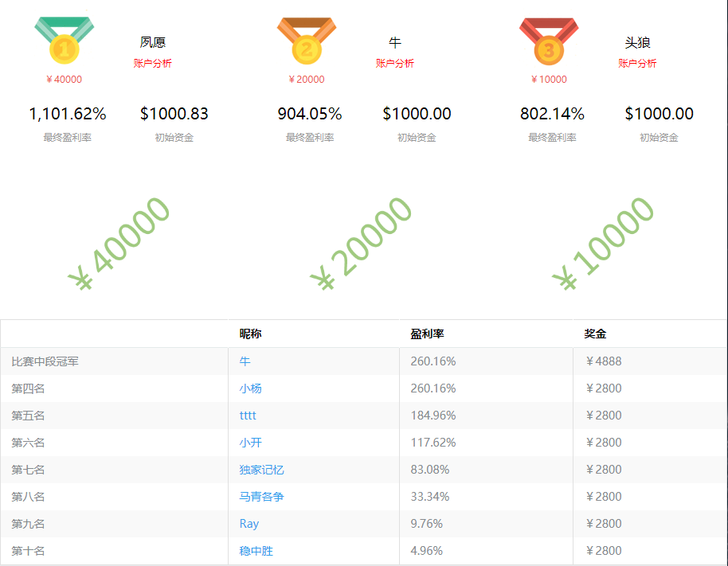Click the red ¥20000 prize under medal two
The height and width of the screenshot is (566, 728).
point(307,80)
